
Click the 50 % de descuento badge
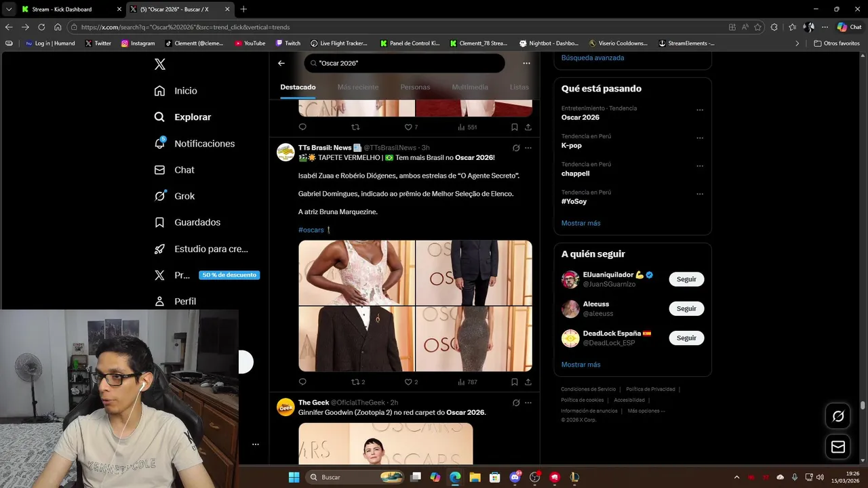point(229,275)
